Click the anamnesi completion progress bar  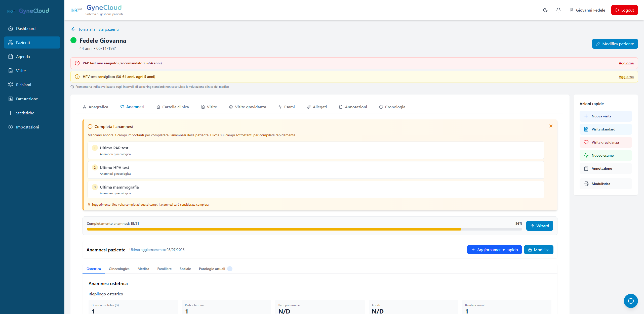[304, 229]
